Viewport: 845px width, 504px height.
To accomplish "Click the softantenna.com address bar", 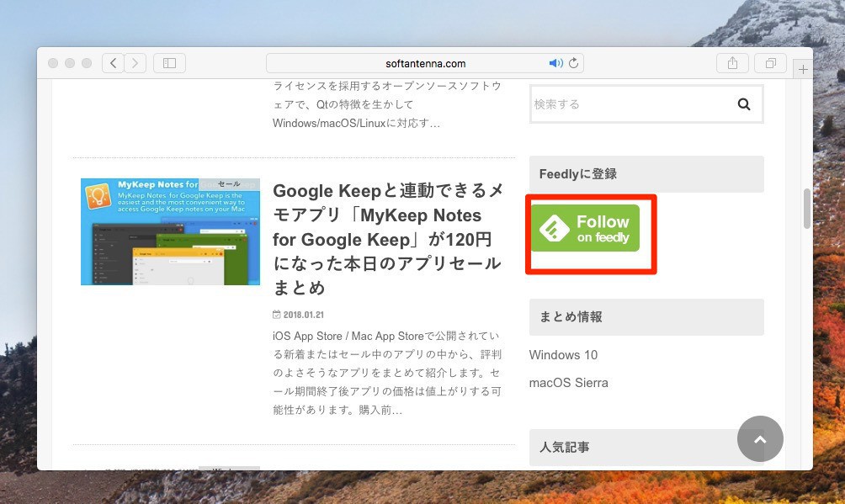I will pyautogui.click(x=425, y=63).
